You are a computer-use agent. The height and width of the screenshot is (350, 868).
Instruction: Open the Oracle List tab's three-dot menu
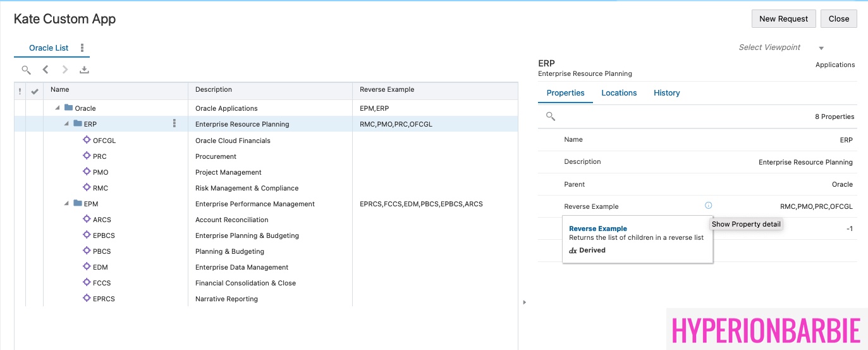[82, 48]
